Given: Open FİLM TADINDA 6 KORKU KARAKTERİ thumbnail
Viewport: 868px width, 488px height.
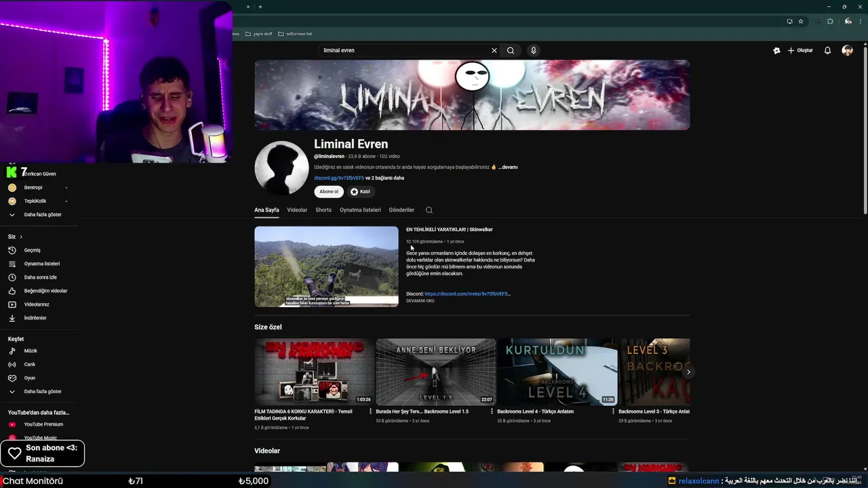Looking at the screenshot, I should tap(314, 372).
